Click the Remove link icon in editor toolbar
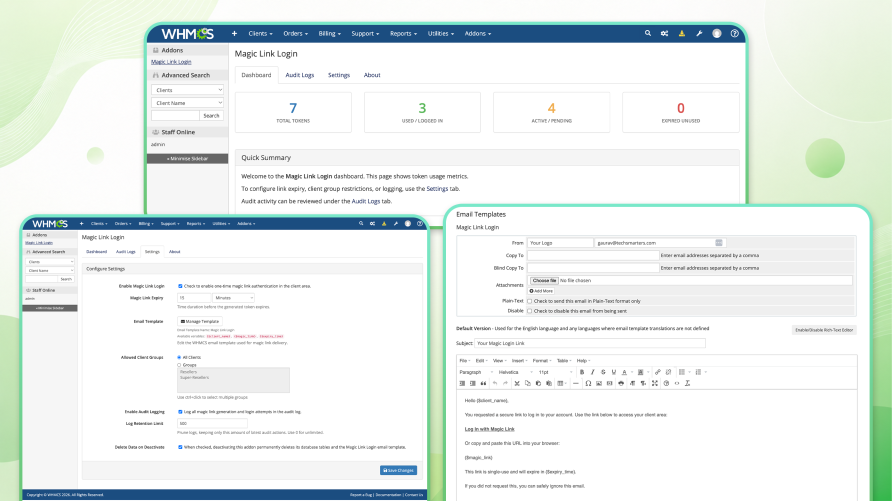 pyautogui.click(x=668, y=372)
